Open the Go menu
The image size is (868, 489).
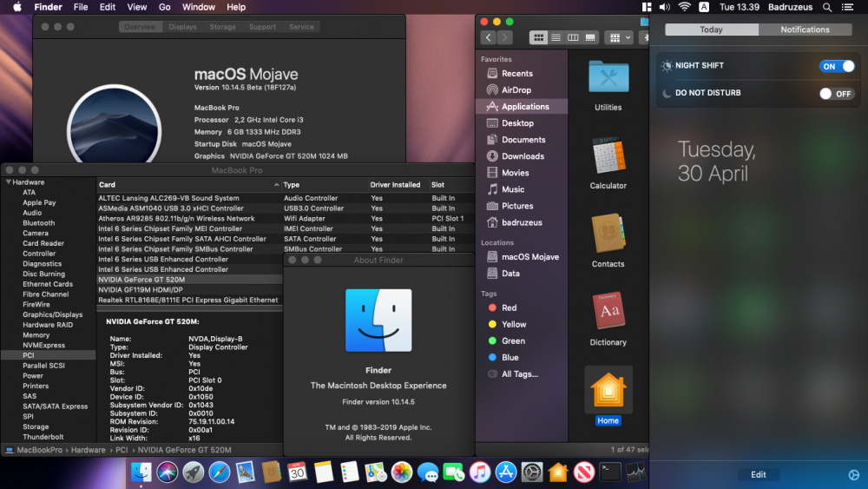click(164, 7)
